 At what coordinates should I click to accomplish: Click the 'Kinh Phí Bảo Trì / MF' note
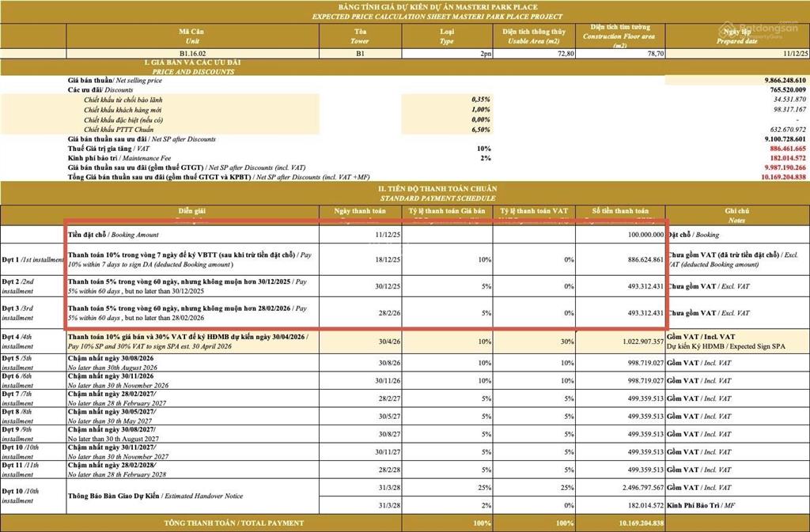point(701,506)
